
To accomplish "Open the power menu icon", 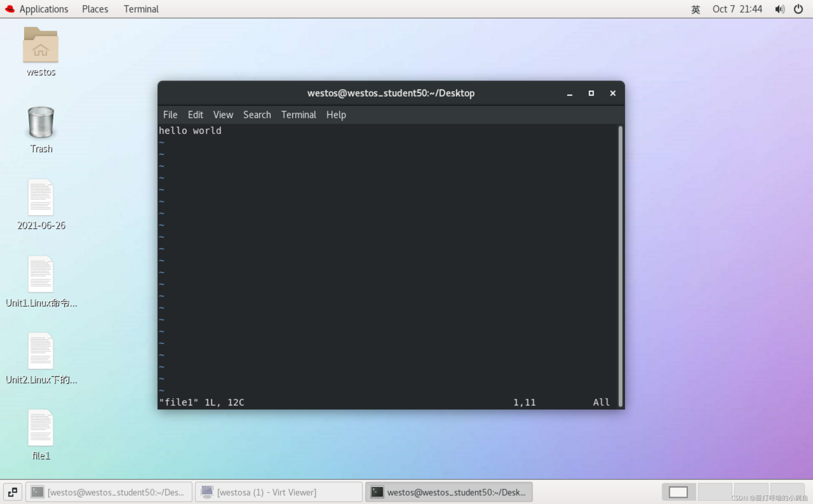I will (x=798, y=9).
